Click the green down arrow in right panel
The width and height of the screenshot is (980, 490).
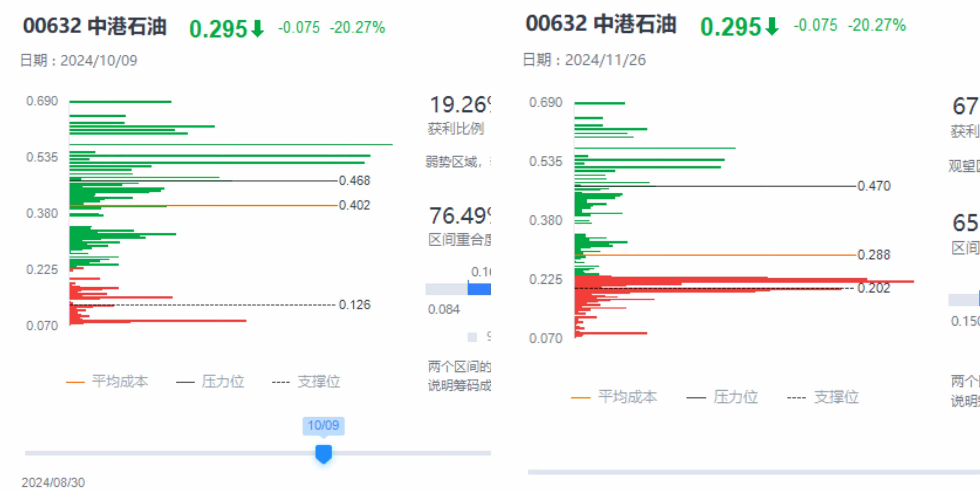tap(772, 26)
